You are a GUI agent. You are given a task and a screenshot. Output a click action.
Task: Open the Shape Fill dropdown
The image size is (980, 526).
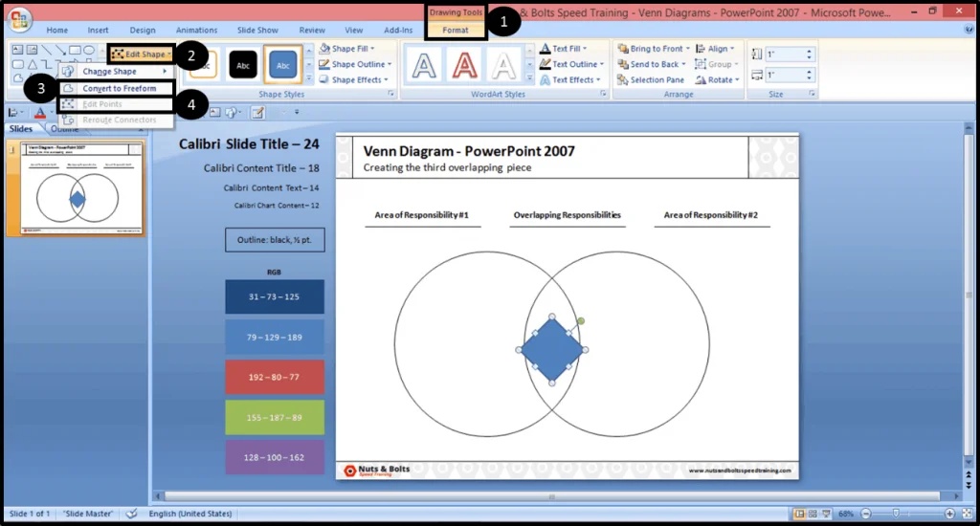[346, 49]
